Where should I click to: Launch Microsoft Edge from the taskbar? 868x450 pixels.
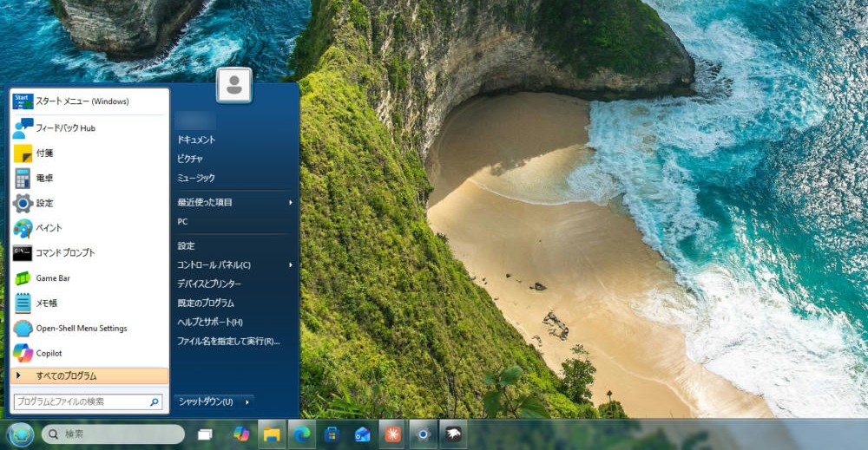pos(302,434)
